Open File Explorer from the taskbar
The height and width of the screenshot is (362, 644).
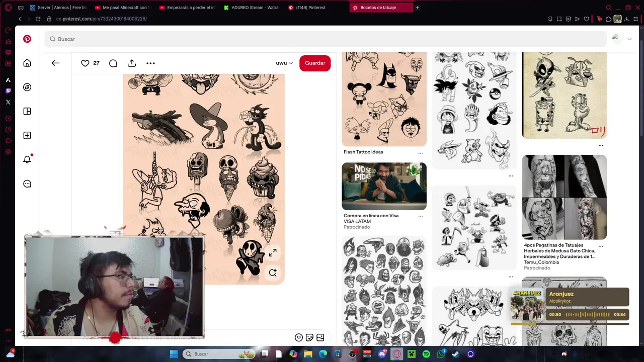(308, 354)
